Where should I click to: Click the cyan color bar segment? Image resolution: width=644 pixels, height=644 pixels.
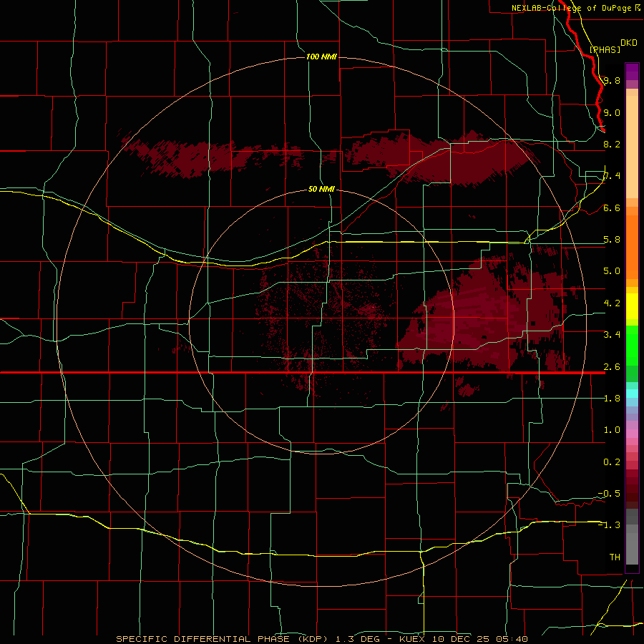(632, 394)
